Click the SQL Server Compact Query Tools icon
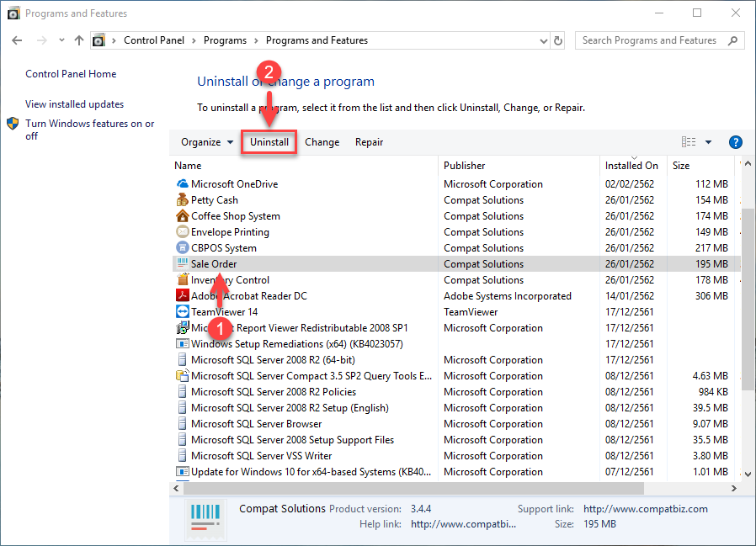The height and width of the screenshot is (546, 756). click(182, 375)
